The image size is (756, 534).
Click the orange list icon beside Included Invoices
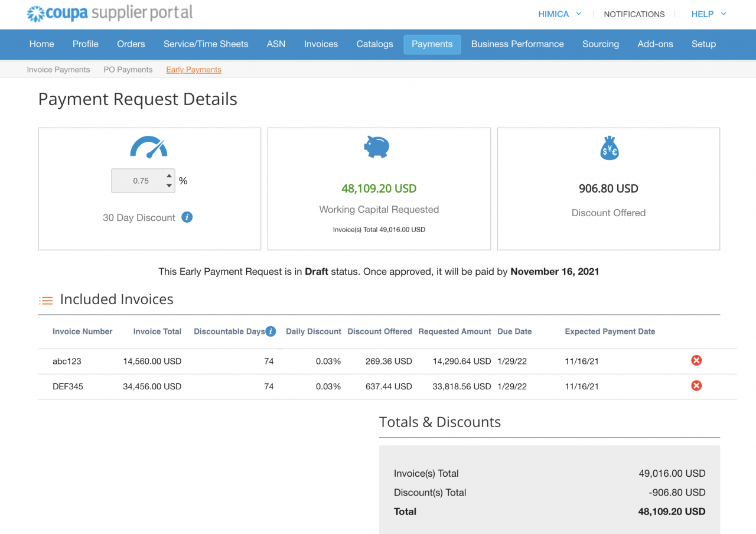tap(45, 300)
